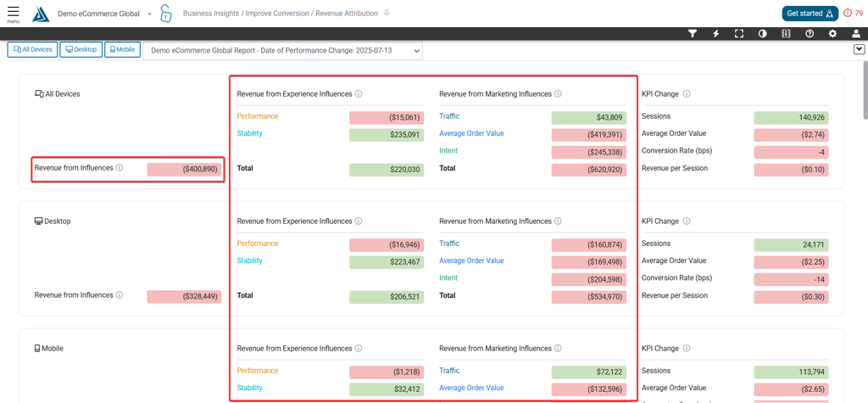
Task: Click info icon beside Desktop Revenue from Influences
Action: click(x=119, y=295)
